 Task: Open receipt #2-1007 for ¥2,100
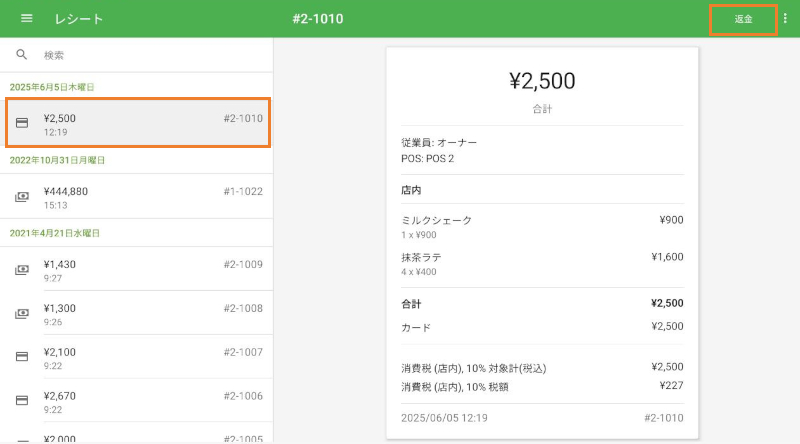(x=136, y=357)
